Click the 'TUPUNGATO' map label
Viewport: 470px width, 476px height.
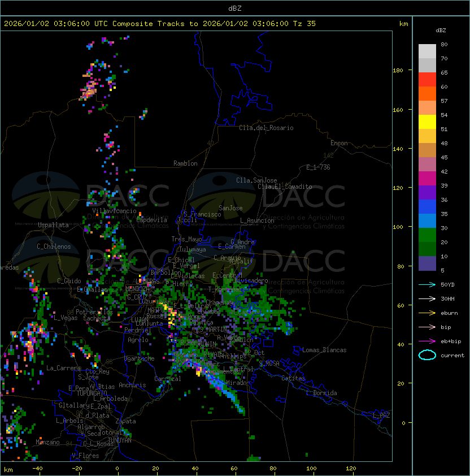pyautogui.click(x=92, y=393)
